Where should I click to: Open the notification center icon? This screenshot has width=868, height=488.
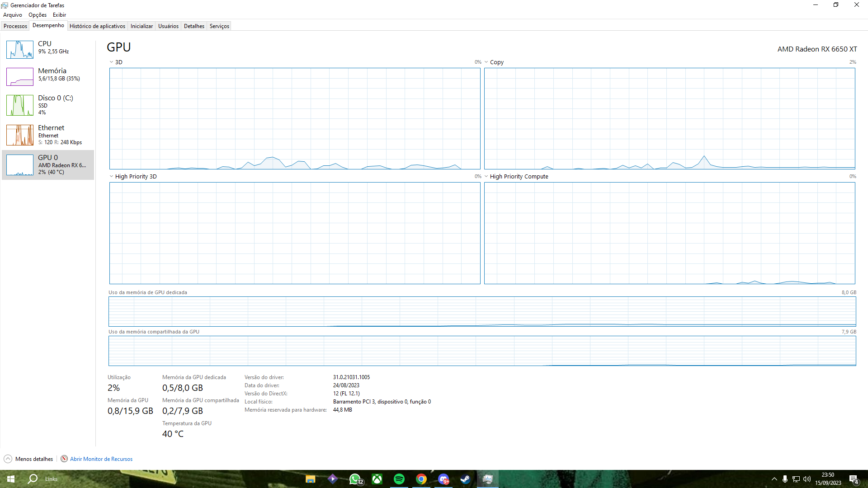tap(854, 479)
